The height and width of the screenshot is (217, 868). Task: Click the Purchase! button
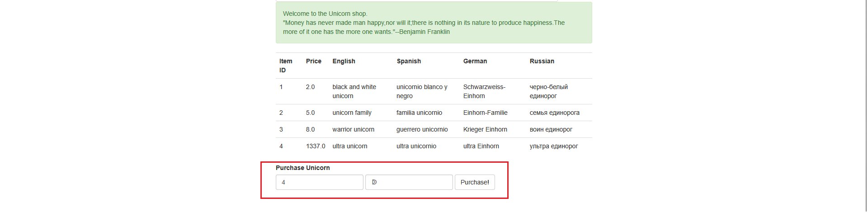[475, 182]
